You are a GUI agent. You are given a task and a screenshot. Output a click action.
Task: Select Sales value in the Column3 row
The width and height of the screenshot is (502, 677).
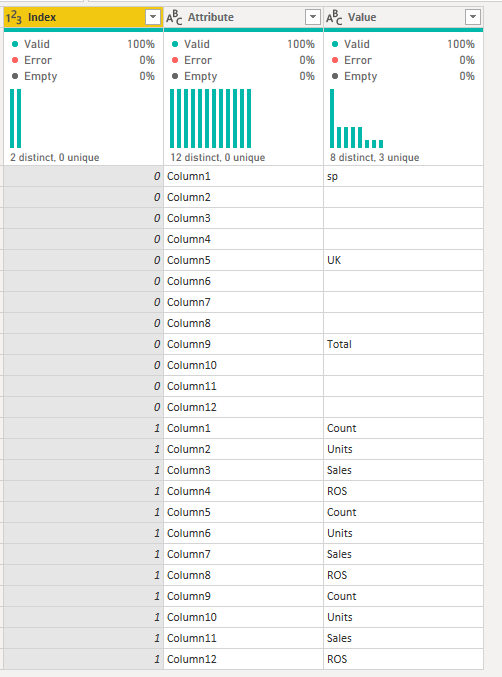[404, 470]
